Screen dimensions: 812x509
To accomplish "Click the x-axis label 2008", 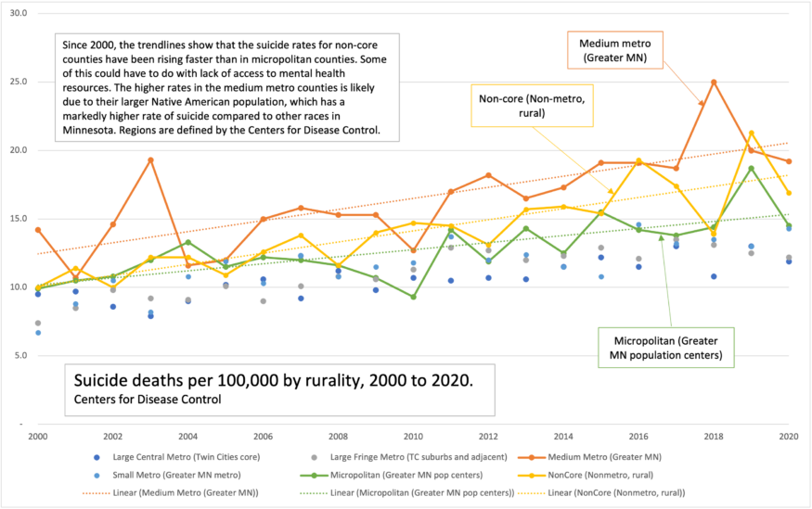I will point(338,437).
